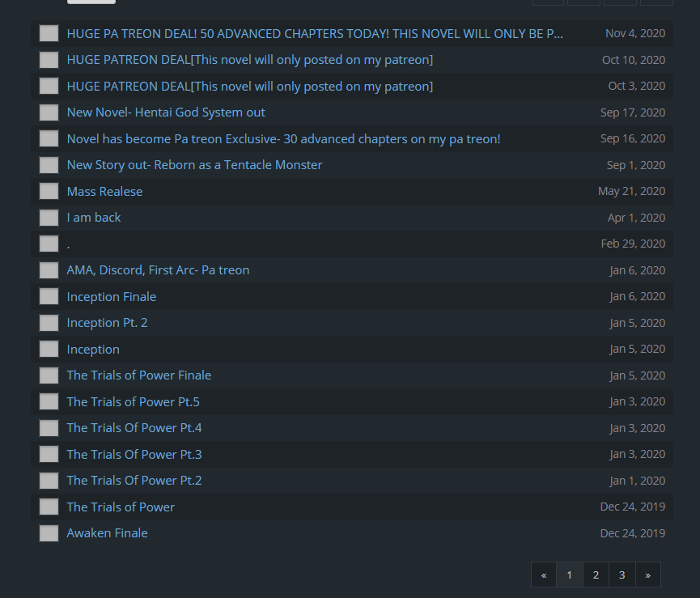Screen dimensions: 700x598
Task: Go to the next page with » arrow
Action: click(x=647, y=575)
